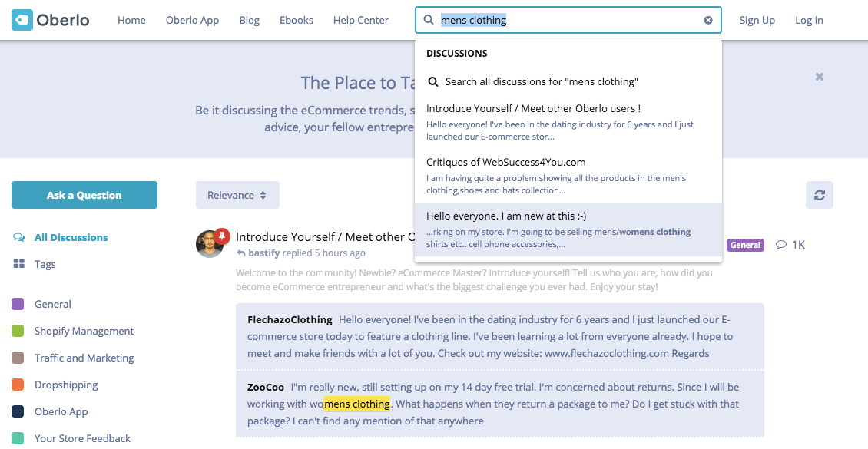The height and width of the screenshot is (449, 868).
Task: Click the Ask a Question button
Action: [x=84, y=195]
